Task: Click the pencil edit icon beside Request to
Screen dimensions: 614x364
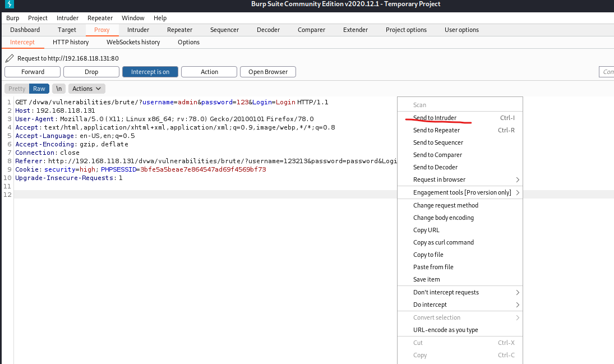Action: (x=10, y=58)
